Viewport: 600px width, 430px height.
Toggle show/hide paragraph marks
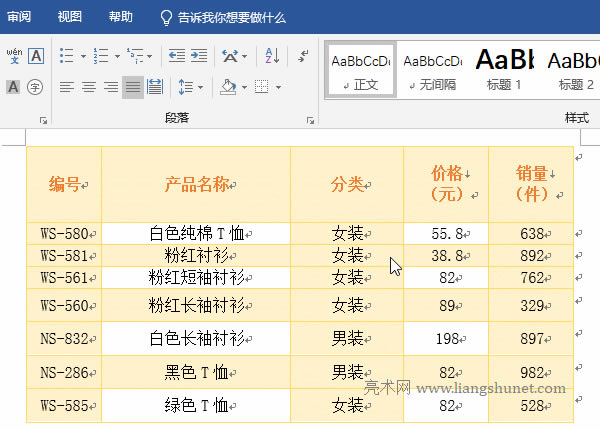click(303, 56)
